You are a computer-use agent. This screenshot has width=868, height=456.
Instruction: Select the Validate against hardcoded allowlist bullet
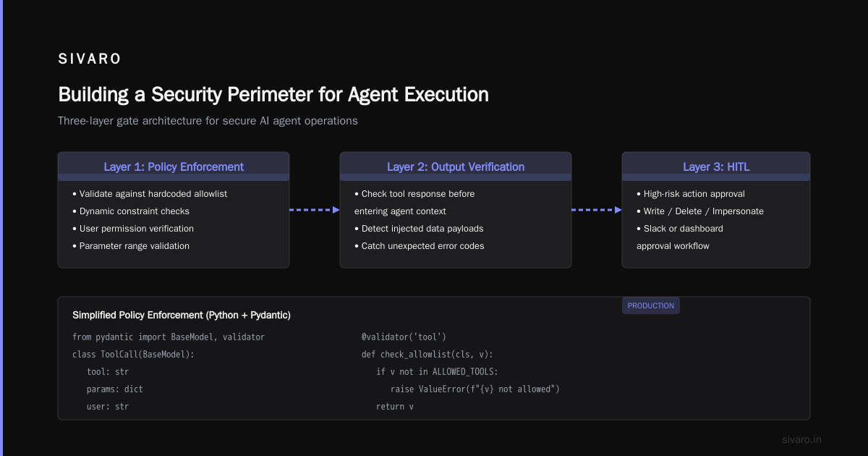point(150,194)
